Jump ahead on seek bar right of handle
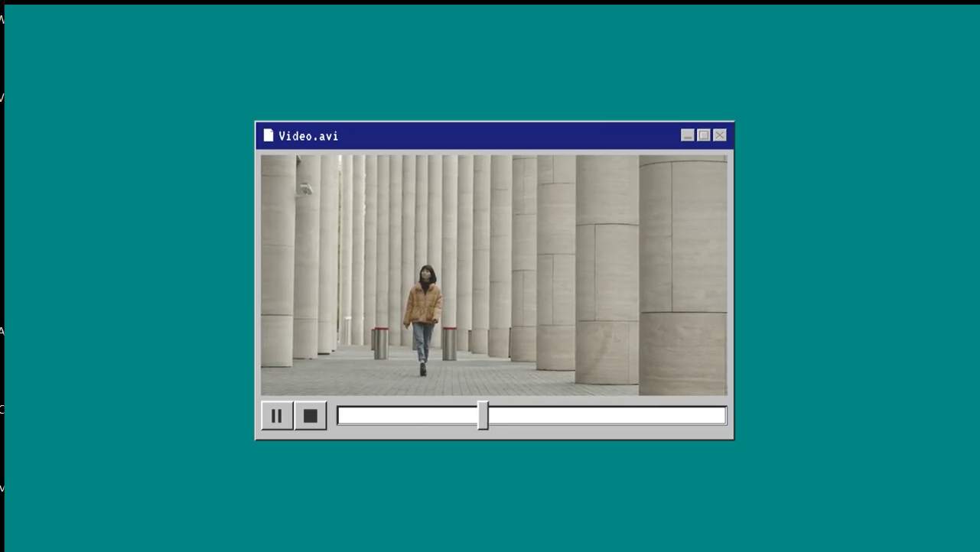980x552 pixels. (604, 416)
